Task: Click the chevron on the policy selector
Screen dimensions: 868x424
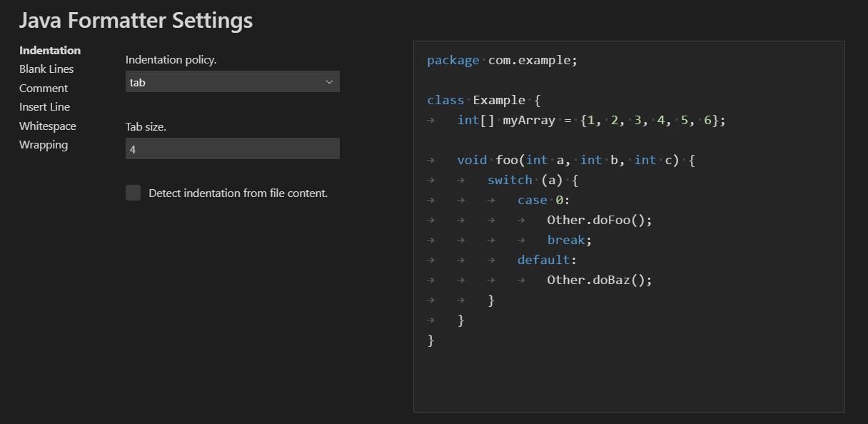Action: tap(329, 81)
